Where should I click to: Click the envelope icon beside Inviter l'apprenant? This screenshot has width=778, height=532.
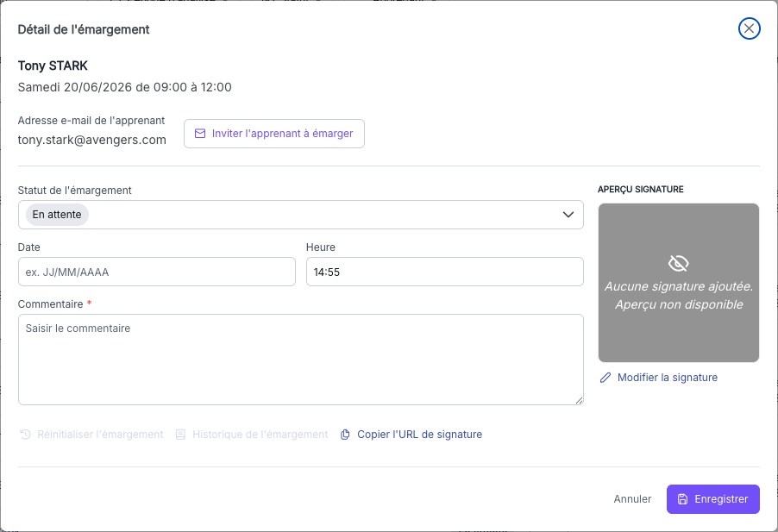[200, 134]
